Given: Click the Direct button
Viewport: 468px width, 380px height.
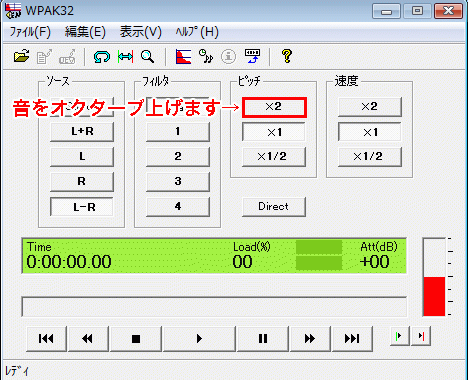Looking at the screenshot, I should point(274,207).
